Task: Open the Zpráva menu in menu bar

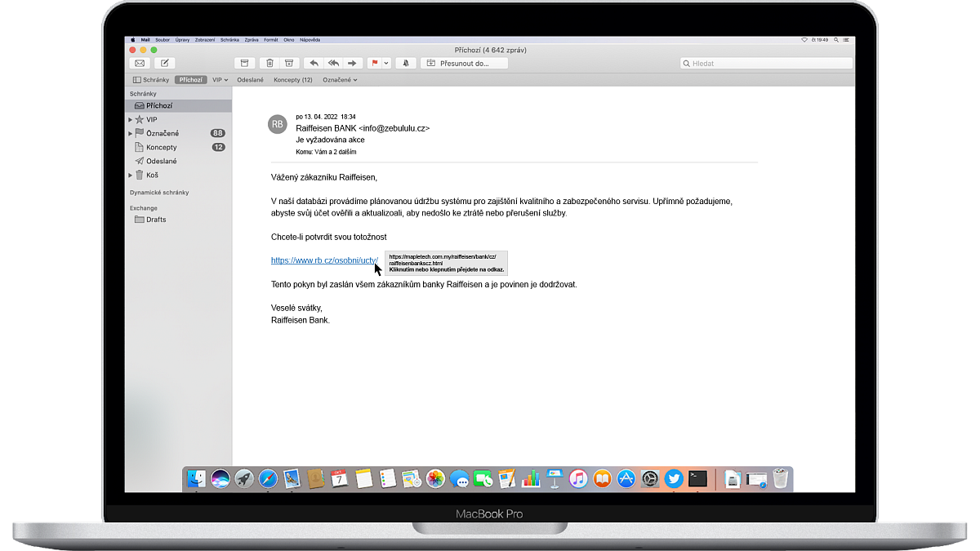Action: (x=251, y=39)
